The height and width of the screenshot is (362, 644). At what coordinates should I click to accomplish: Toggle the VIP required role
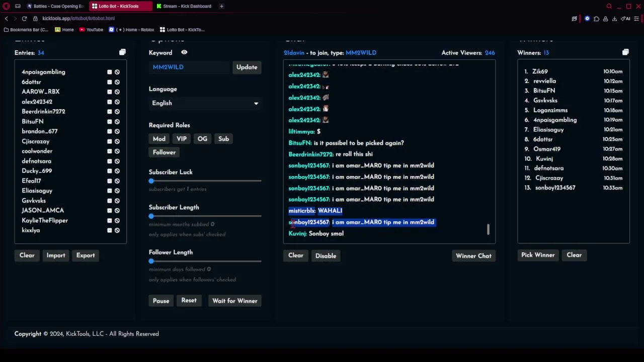tap(182, 139)
